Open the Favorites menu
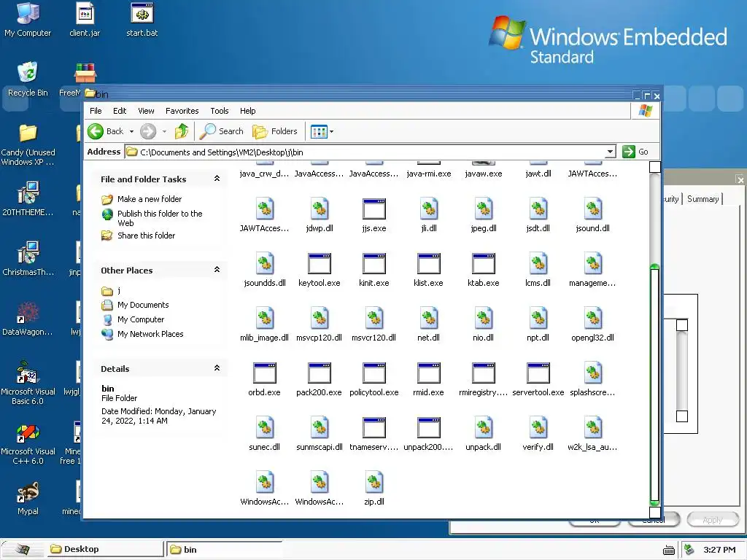 tap(182, 111)
